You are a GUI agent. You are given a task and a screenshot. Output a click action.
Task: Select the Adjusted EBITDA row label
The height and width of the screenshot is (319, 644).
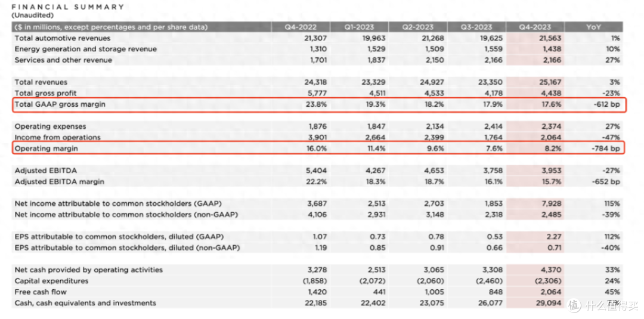[x=45, y=171]
